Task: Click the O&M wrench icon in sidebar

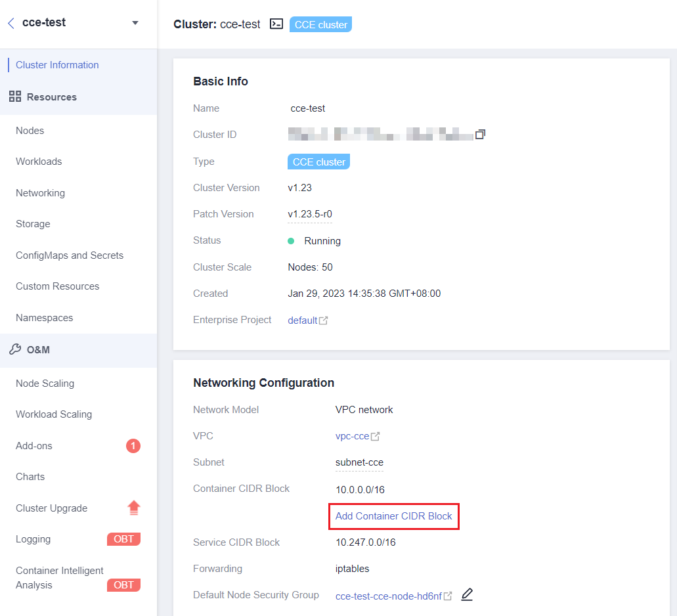Action: [15, 349]
